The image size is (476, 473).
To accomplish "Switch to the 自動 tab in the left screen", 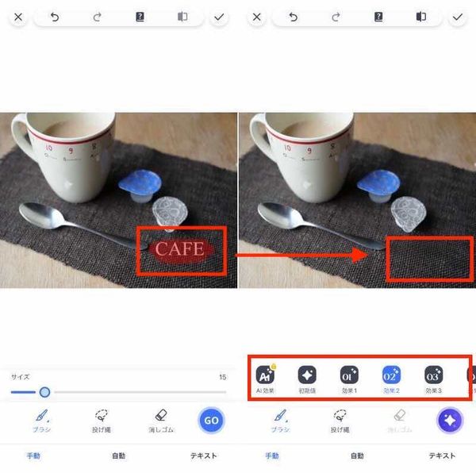I will [119, 456].
